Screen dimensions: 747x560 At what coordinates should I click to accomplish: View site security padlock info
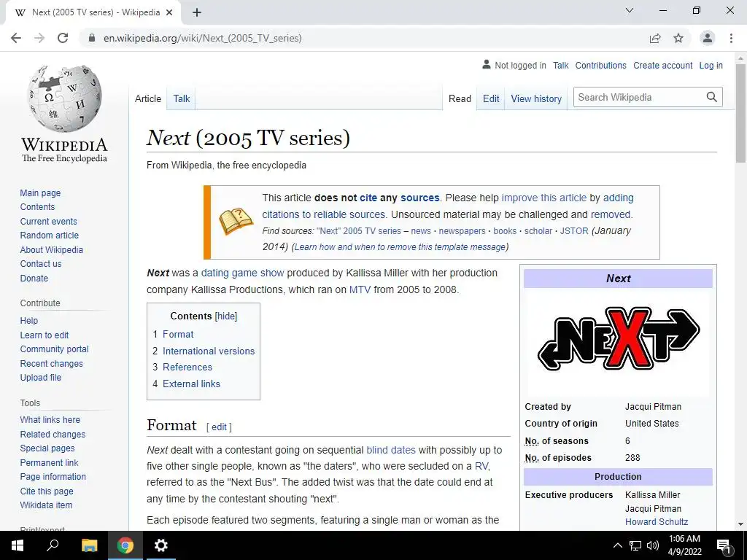tap(92, 38)
